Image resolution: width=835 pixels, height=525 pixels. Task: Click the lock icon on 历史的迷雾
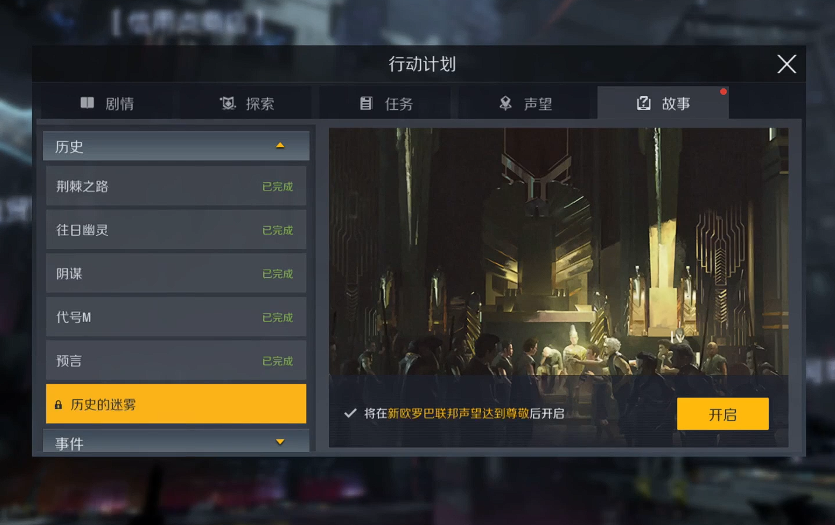pyautogui.click(x=59, y=405)
